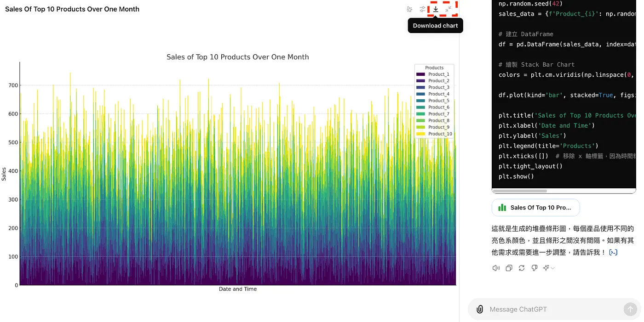
Task: Click the Sales y-axis label
Action: pyautogui.click(x=4, y=174)
